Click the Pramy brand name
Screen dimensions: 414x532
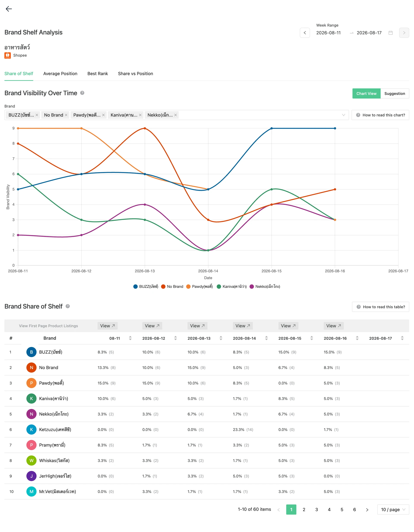click(52, 445)
